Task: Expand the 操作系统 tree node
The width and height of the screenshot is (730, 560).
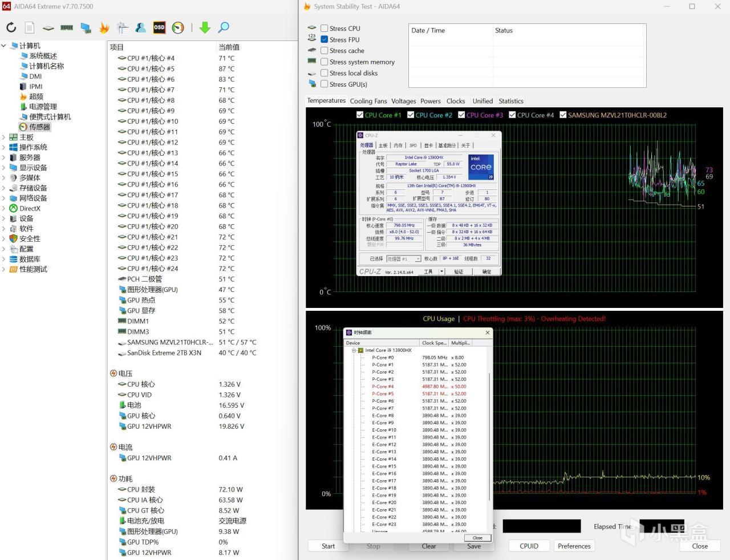Action: pos(4,148)
